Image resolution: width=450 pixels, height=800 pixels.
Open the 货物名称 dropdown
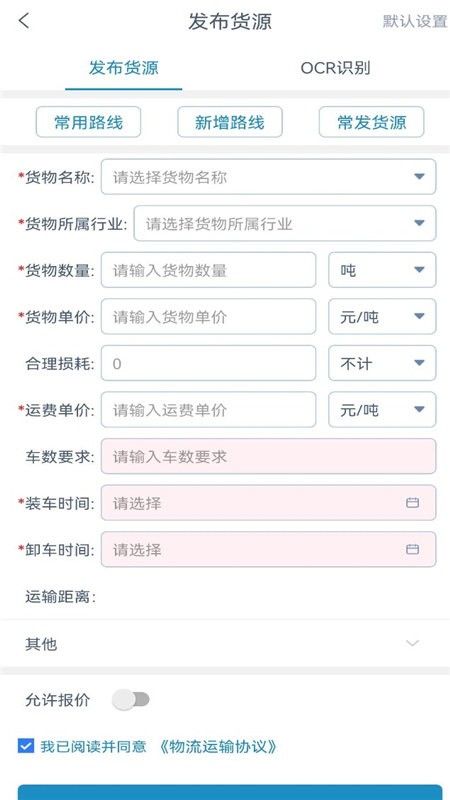click(x=268, y=177)
